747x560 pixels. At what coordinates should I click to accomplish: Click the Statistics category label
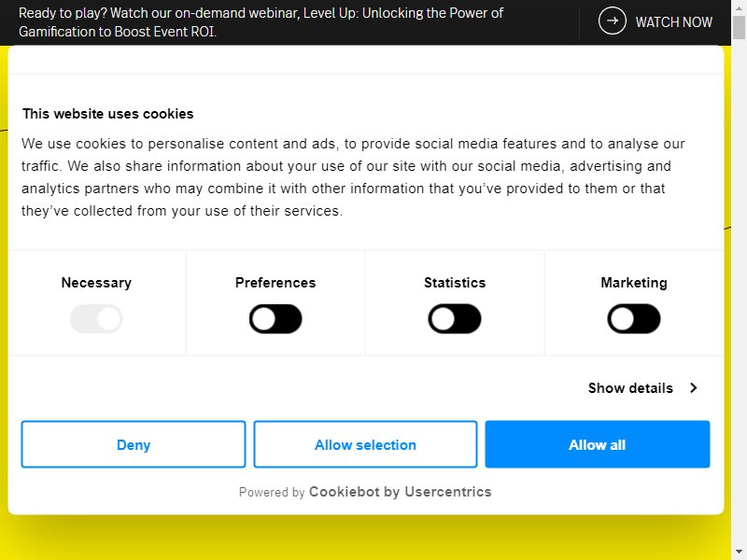pos(455,283)
